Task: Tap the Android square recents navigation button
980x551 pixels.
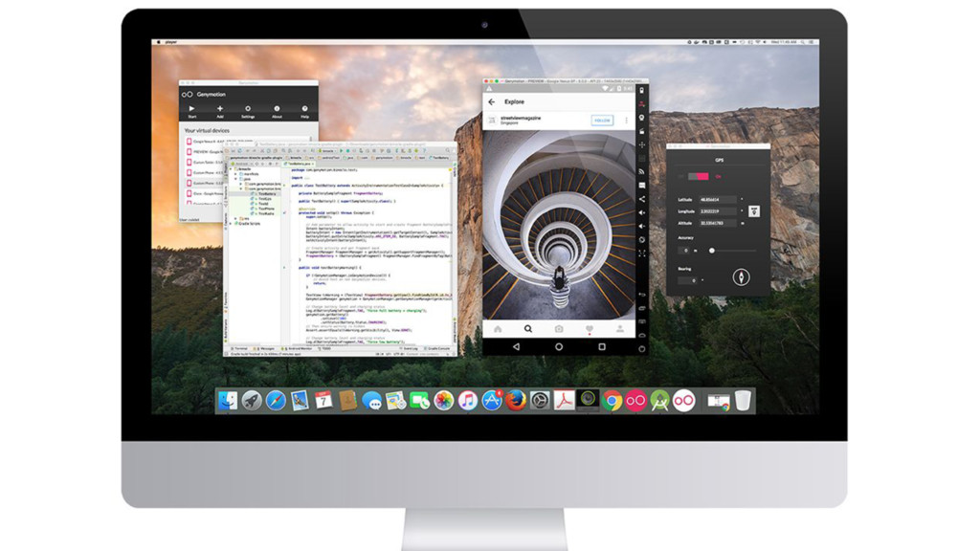Action: coord(602,346)
